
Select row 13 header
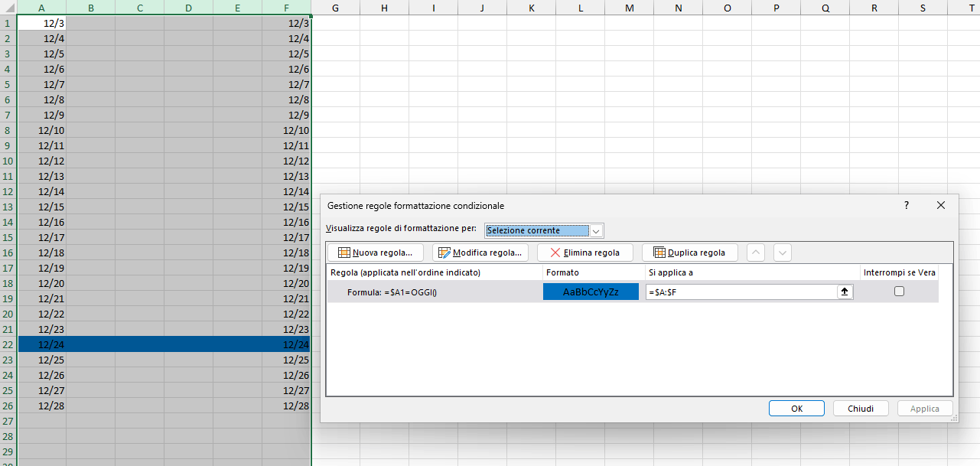pos(8,207)
